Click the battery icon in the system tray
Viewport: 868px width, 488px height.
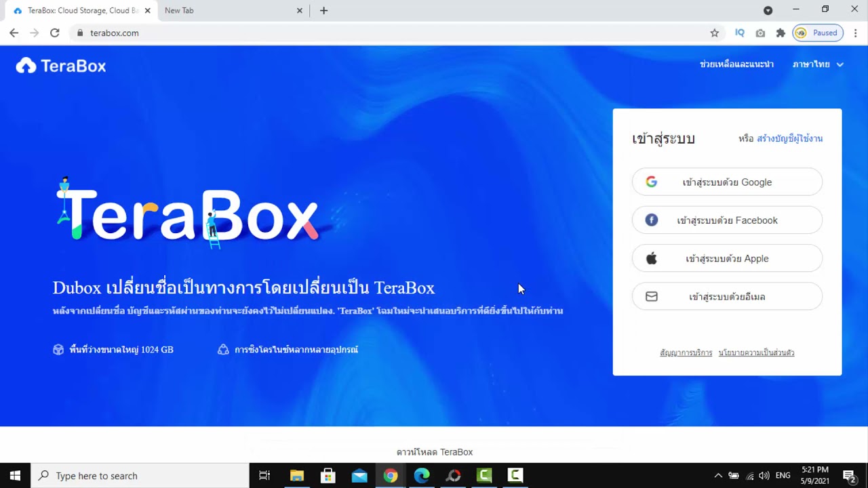tap(734, 476)
